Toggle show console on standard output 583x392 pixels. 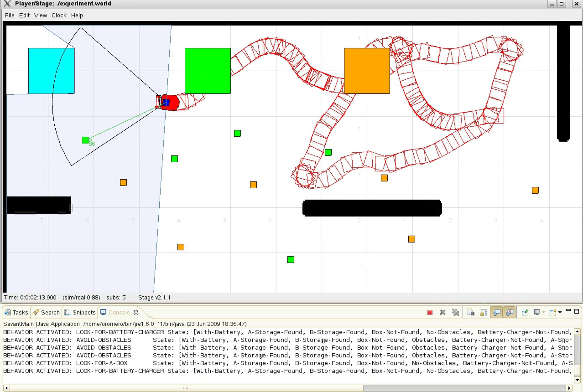click(x=497, y=312)
